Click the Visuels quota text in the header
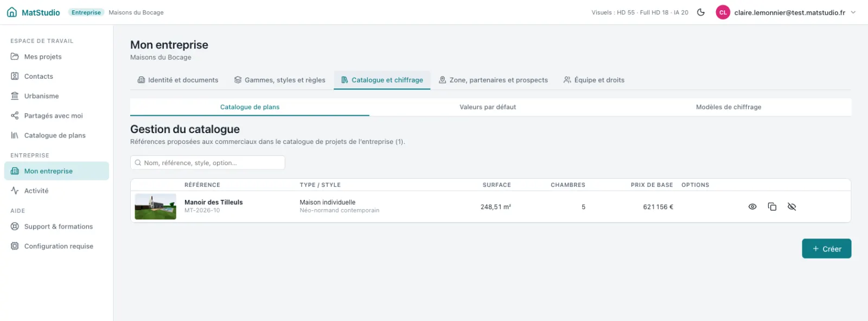 click(x=640, y=12)
